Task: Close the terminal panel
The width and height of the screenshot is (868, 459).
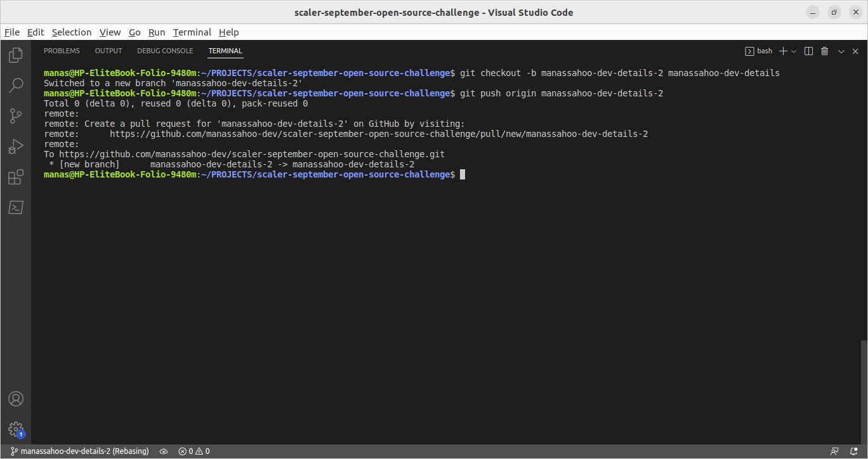Action: pyautogui.click(x=857, y=51)
